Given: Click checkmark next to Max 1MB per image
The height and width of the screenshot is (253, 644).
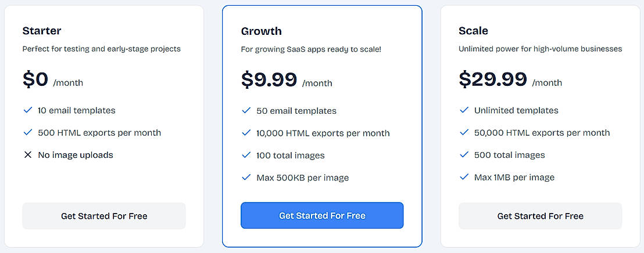Looking at the screenshot, I should tap(464, 177).
